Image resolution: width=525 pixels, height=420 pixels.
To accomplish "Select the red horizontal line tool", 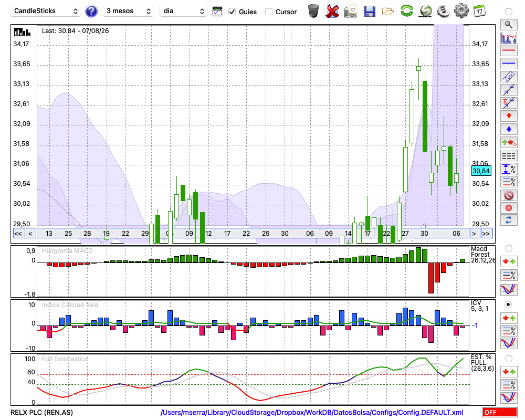I will 509,50.
